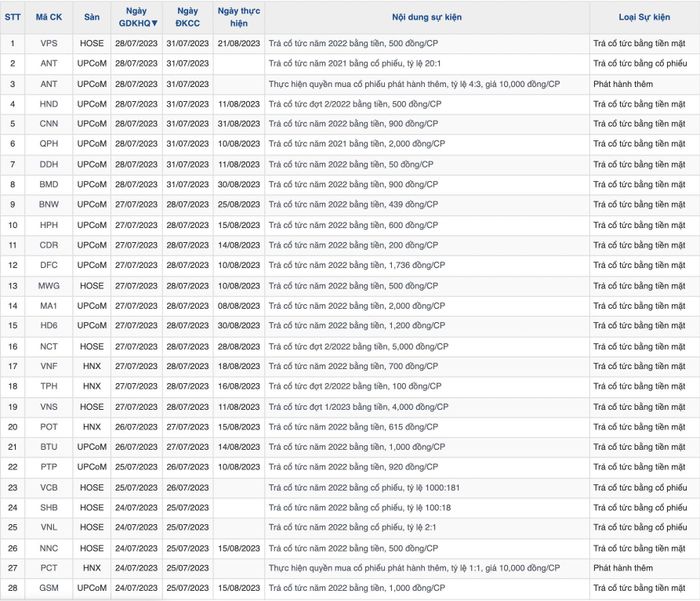
Task: Click HNX exchange in the POT row
Action: click(92, 427)
